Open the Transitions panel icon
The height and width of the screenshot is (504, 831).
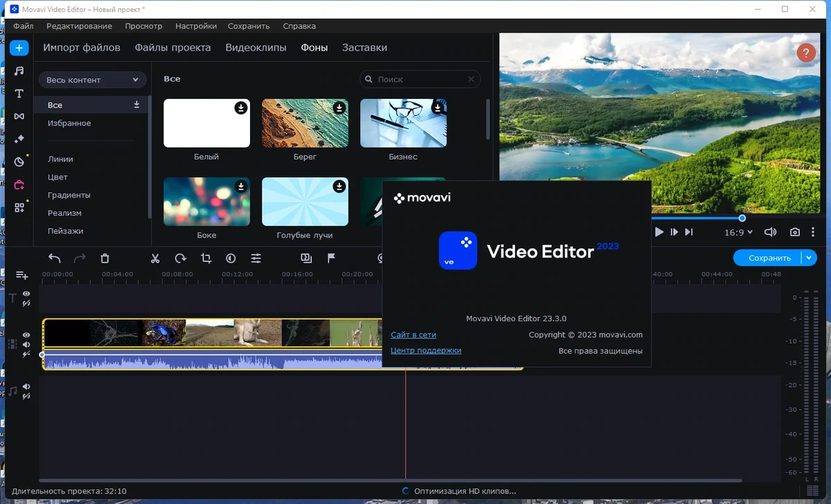pyautogui.click(x=19, y=116)
